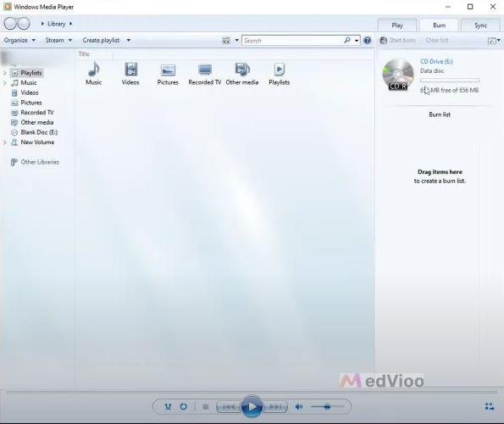The image size is (504, 424).
Task: Open the Organize dropdown menu
Action: [19, 40]
